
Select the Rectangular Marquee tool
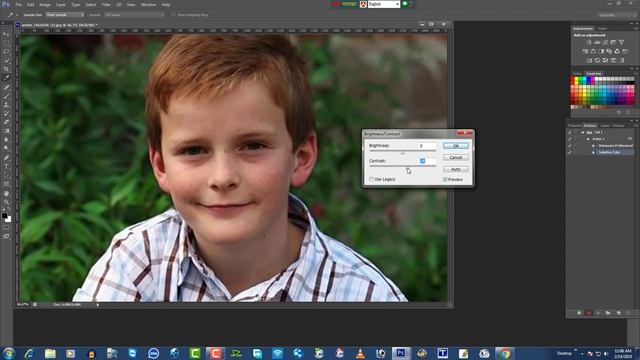[x=6, y=43]
